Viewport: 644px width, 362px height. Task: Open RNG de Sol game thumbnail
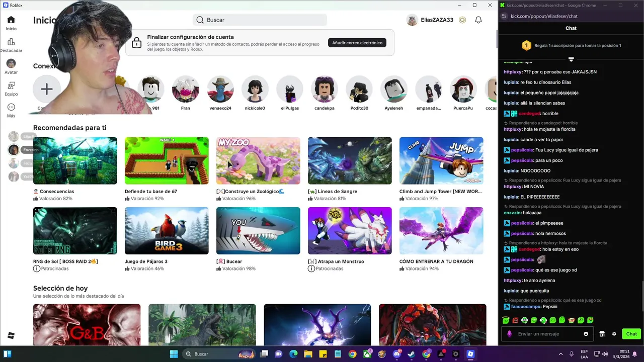click(x=75, y=231)
